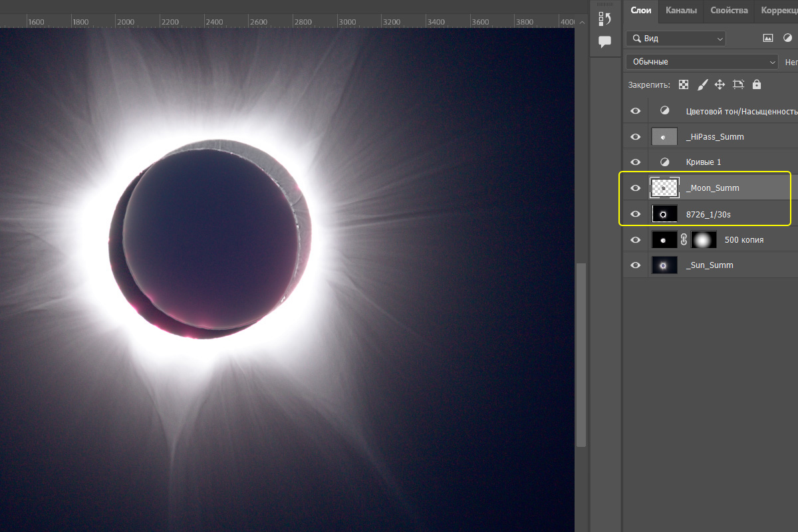Viewport: 798px width, 532px height.
Task: Click the _Moon_Summ layer name
Action: point(712,188)
